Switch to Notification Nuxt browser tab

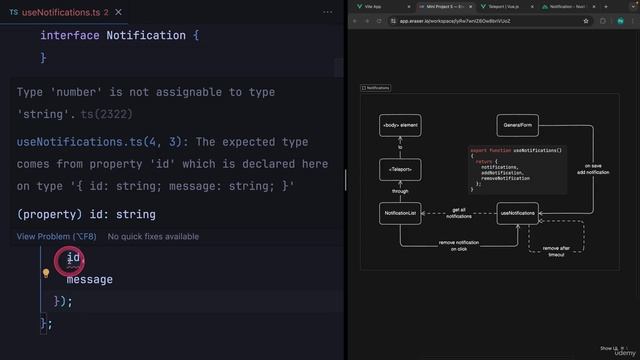(x=567, y=7)
